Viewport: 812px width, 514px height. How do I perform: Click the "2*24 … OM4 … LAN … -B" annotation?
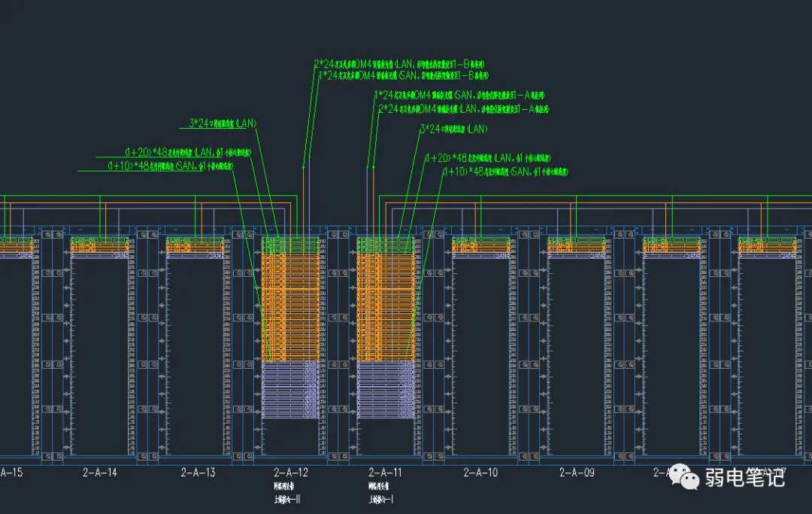coord(399,64)
